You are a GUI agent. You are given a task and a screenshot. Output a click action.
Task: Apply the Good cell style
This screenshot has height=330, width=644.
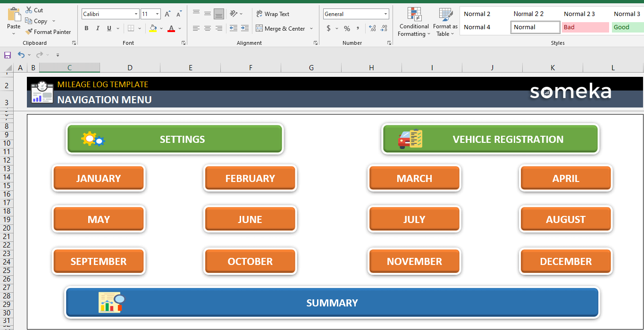pos(627,27)
